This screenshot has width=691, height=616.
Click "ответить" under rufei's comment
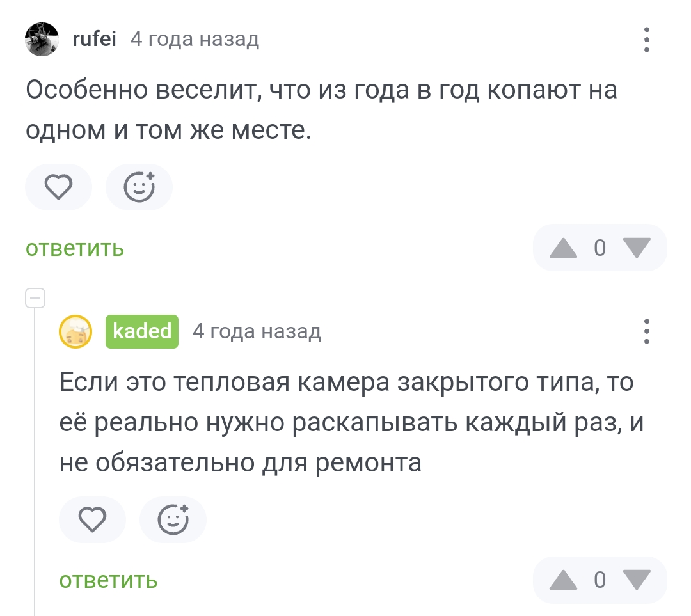75,248
